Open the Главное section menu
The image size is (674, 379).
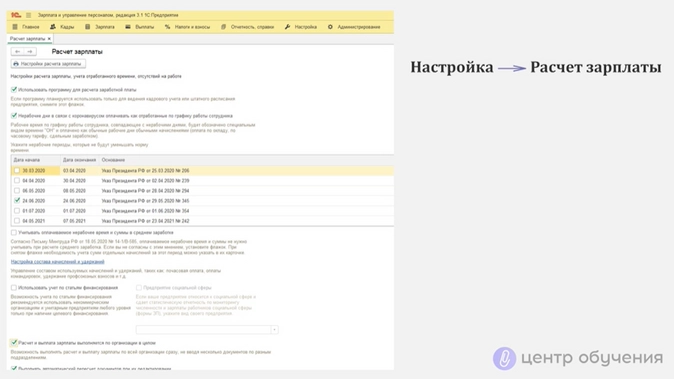(x=26, y=27)
